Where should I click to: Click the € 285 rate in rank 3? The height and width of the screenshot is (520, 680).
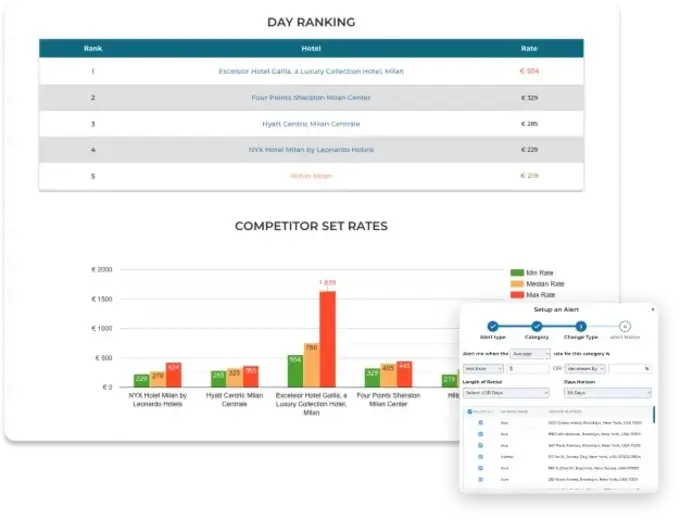(x=529, y=124)
